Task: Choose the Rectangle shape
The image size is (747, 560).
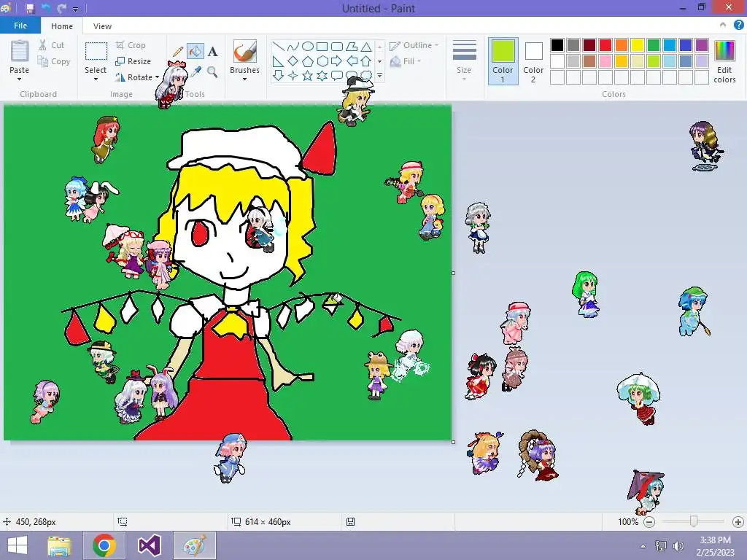Action: tap(322, 47)
